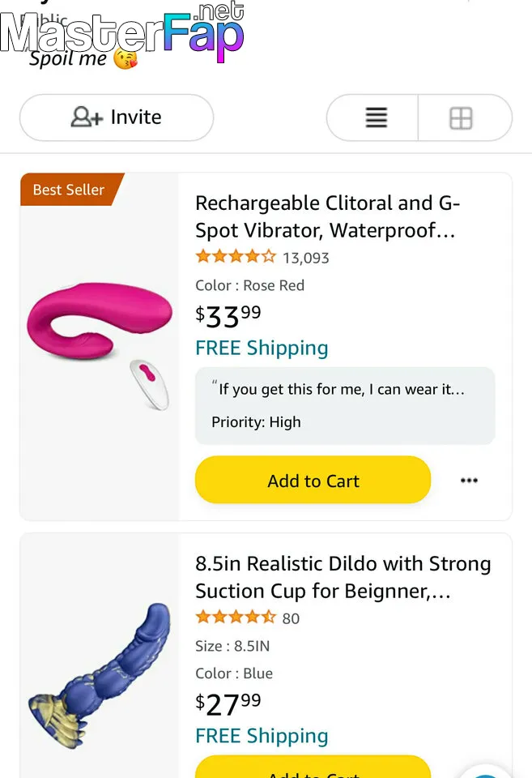Open the Rechargeable Waterproof product title link

[x=327, y=216]
